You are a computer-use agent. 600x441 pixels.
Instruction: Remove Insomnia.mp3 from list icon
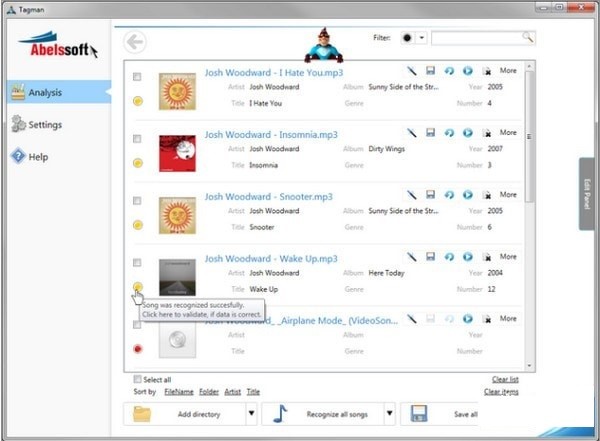coord(487,133)
